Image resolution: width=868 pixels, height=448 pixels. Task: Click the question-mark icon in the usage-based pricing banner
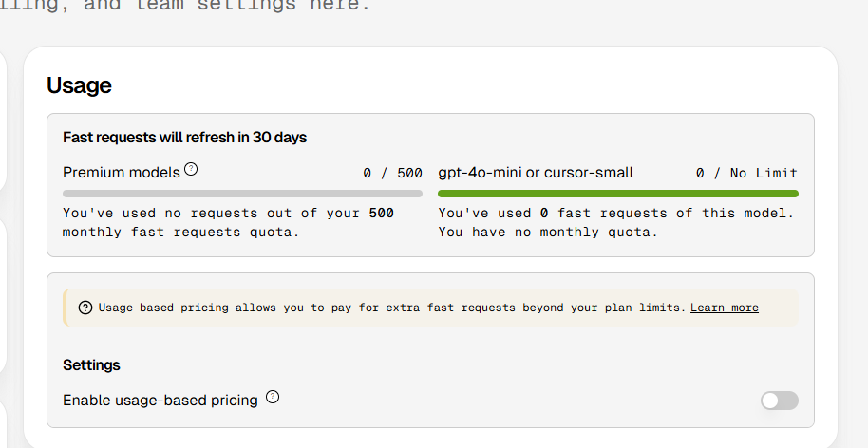(x=85, y=308)
